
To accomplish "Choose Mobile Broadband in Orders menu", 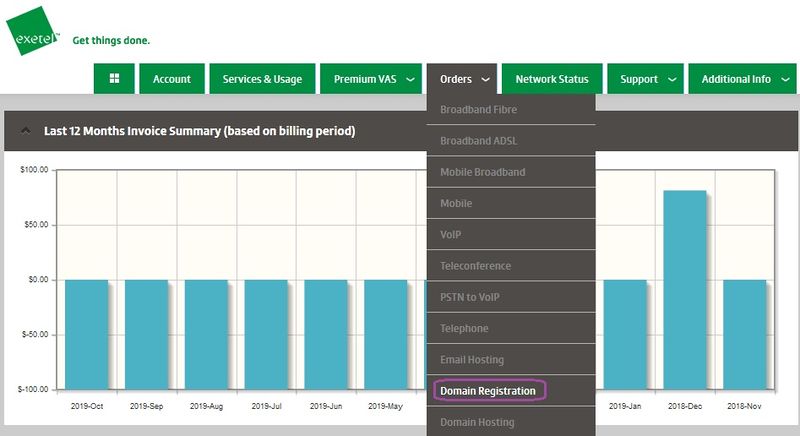I will (x=511, y=172).
